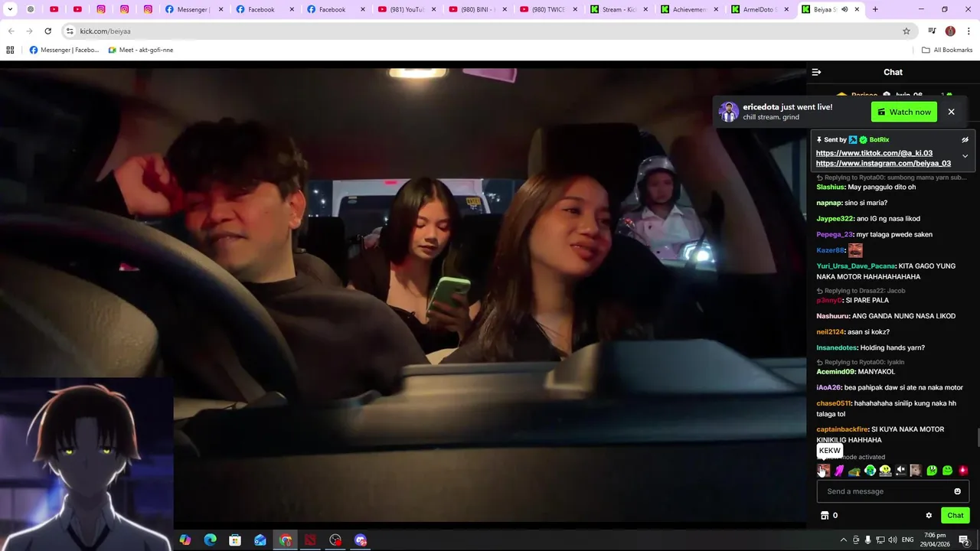
Task: Open Google Chrome from the taskbar
Action: 286,540
